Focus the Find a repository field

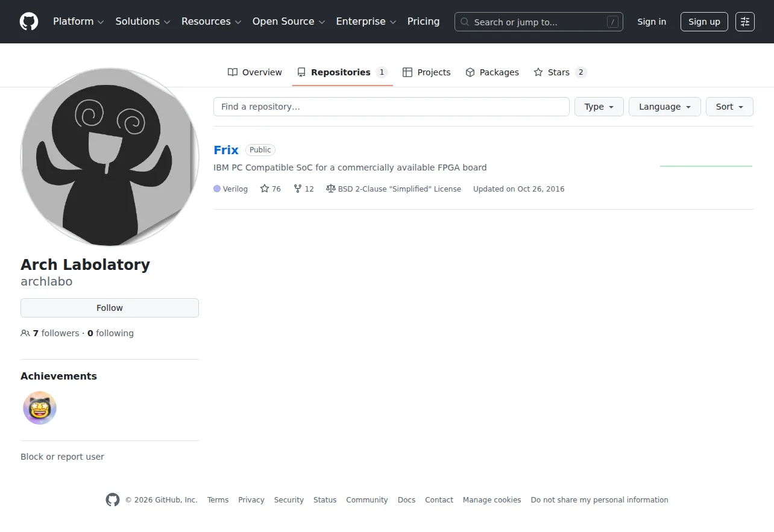pos(391,107)
